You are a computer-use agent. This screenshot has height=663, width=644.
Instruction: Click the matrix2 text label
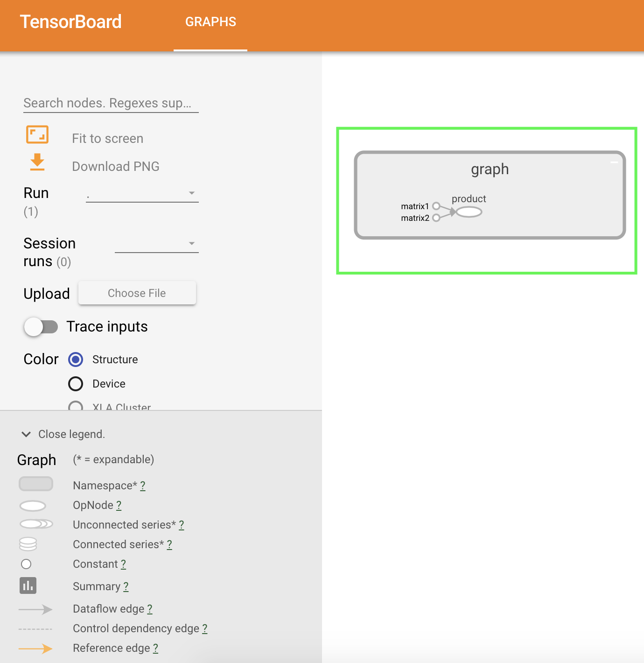[415, 218]
